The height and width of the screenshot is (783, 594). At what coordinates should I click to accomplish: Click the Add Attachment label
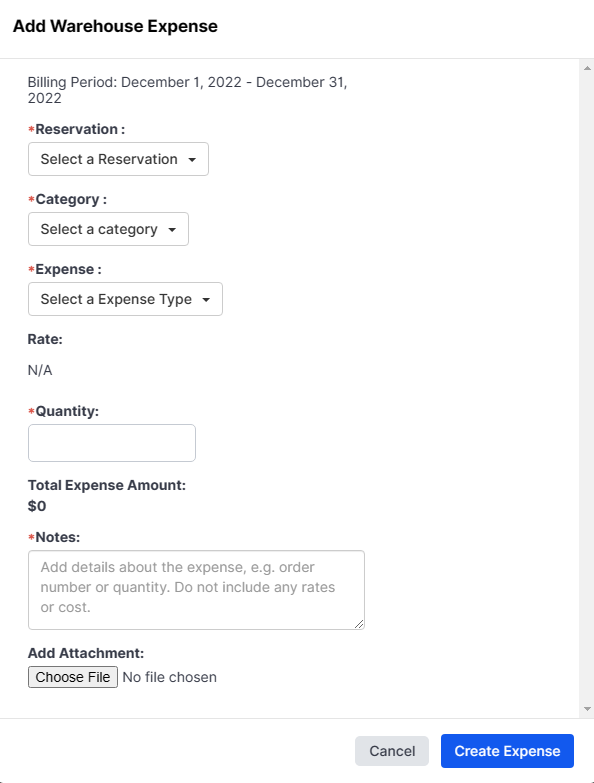coord(86,653)
